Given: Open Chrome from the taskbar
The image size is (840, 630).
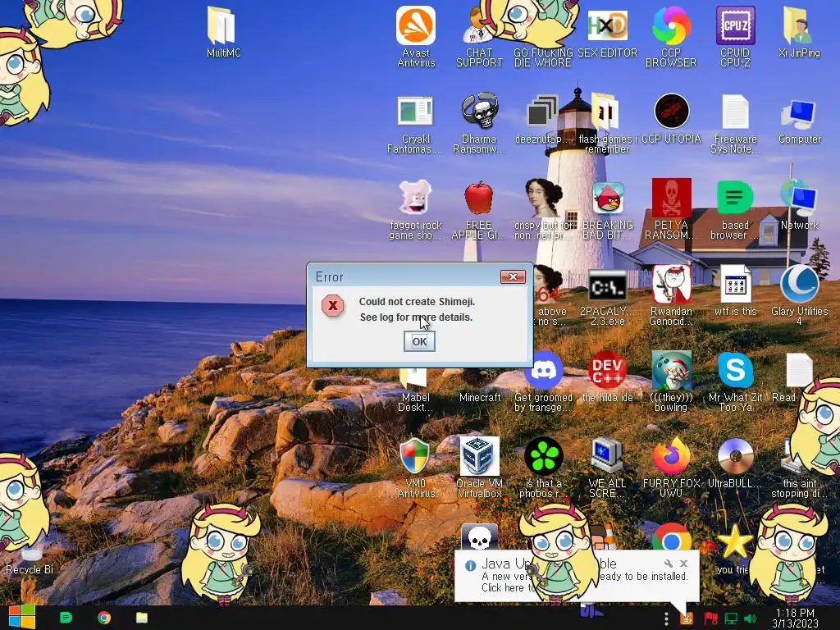Looking at the screenshot, I should [104, 618].
